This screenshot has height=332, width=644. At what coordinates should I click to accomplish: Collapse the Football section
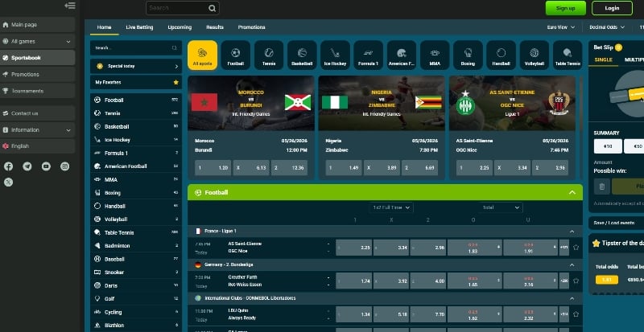pos(572,192)
